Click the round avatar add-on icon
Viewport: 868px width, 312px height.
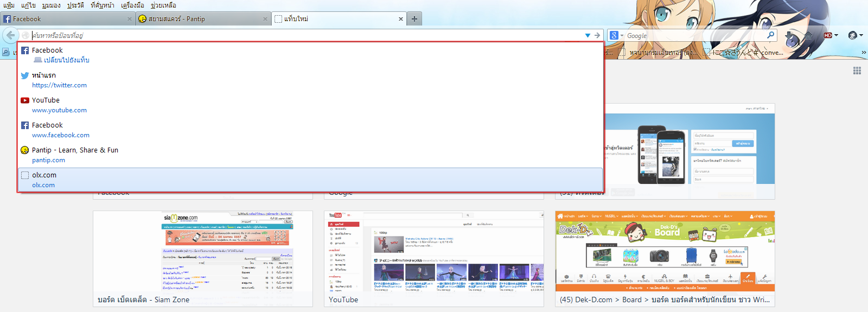(853, 35)
